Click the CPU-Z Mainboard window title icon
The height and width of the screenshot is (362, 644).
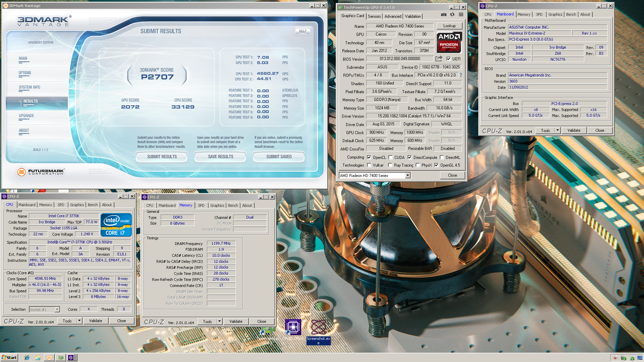tap(483, 6)
